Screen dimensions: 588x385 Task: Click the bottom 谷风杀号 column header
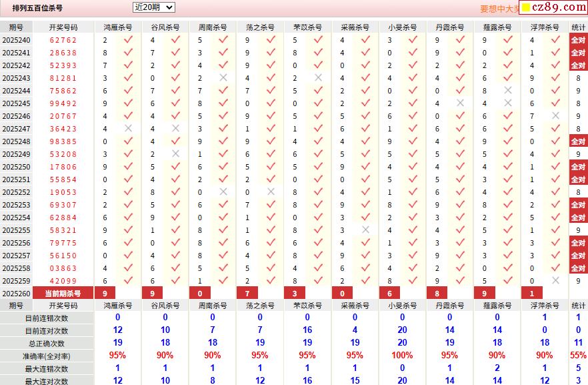(165, 306)
